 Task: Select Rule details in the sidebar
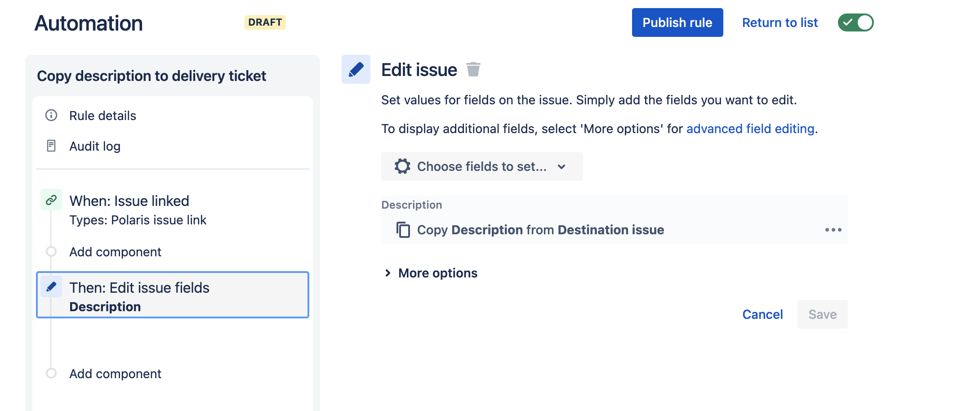click(102, 115)
